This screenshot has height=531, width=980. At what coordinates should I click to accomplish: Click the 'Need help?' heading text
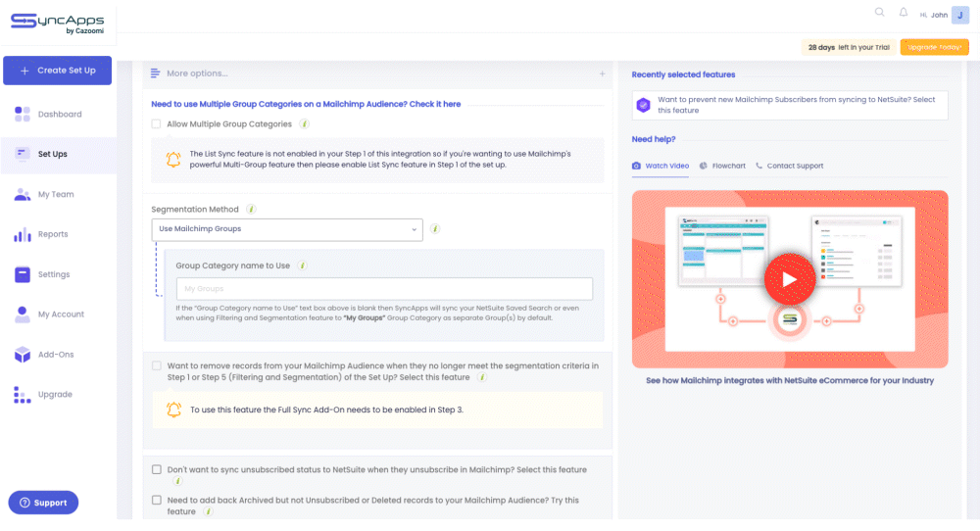[x=654, y=139]
